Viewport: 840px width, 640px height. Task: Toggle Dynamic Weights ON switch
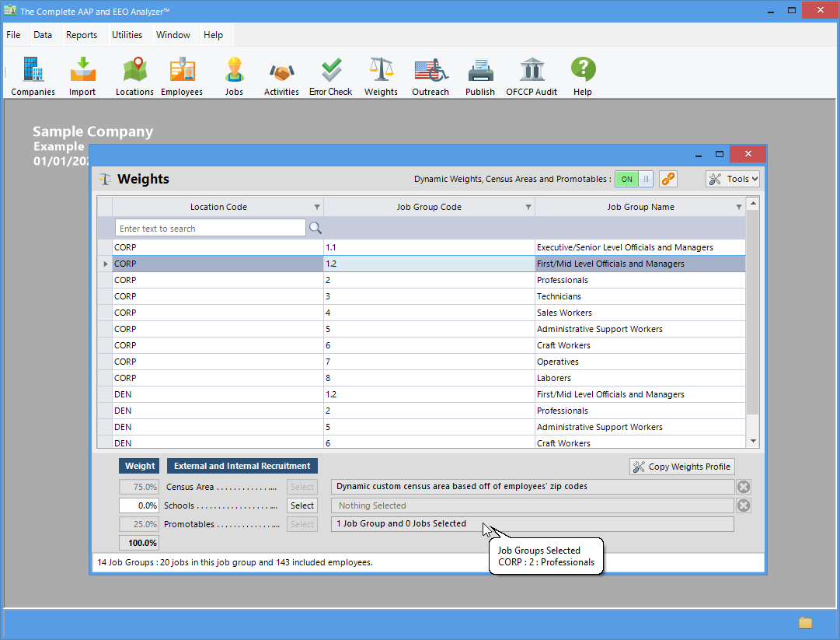(634, 179)
